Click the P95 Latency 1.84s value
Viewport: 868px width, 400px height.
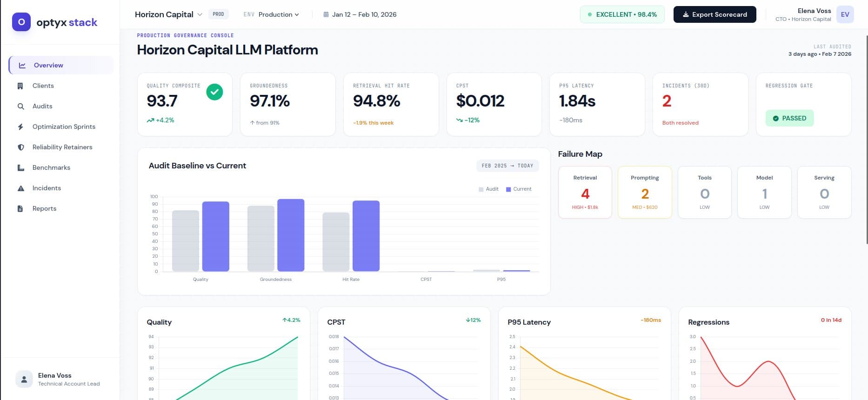577,101
